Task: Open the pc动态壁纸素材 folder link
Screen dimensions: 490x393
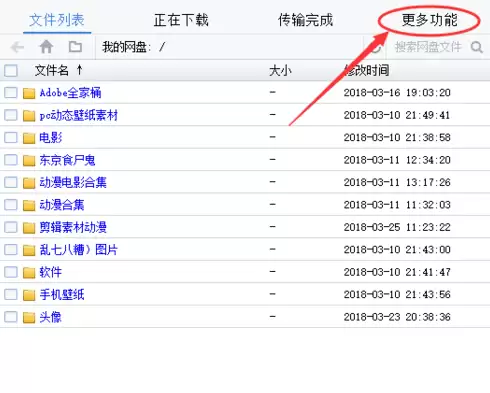Action: [79, 115]
